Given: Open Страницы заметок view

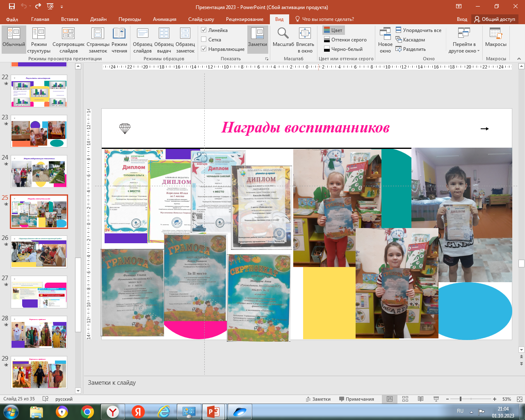Looking at the screenshot, I should [x=98, y=40].
